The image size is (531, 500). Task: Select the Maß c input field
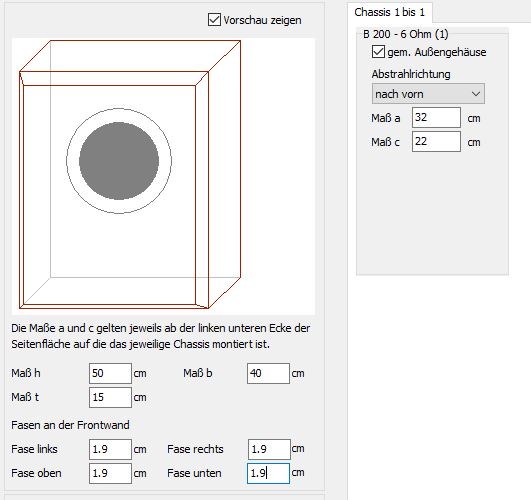[x=436, y=142]
